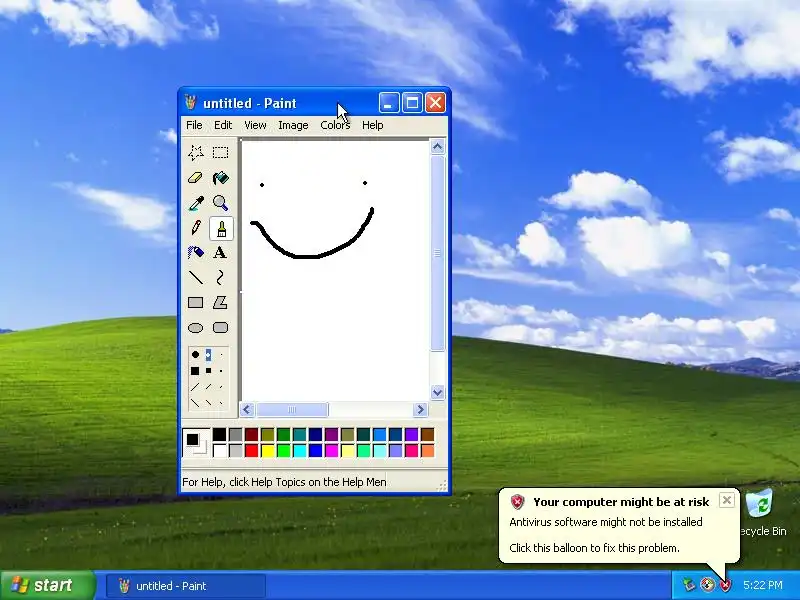Choose the Rectangle shape tool

196,303
